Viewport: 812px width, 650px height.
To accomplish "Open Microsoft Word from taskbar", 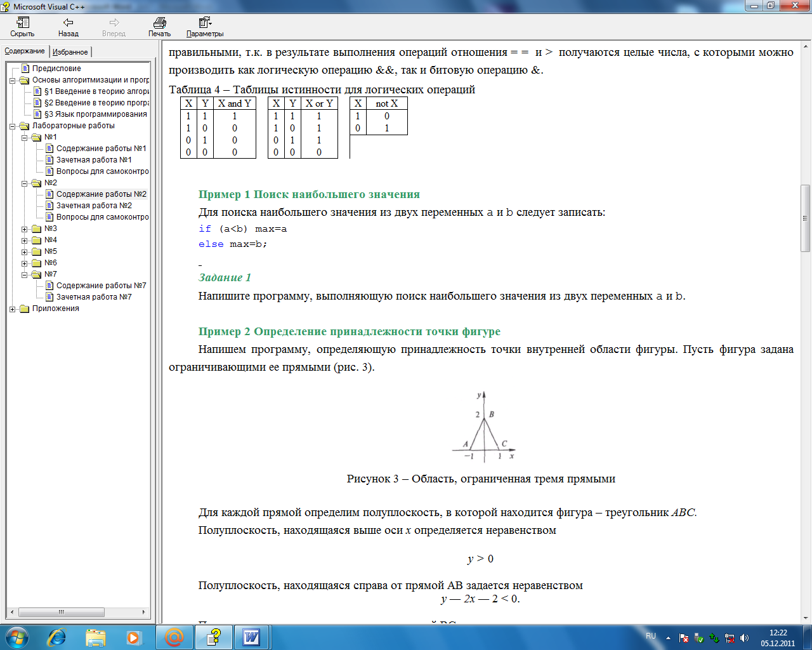I will coord(252,637).
